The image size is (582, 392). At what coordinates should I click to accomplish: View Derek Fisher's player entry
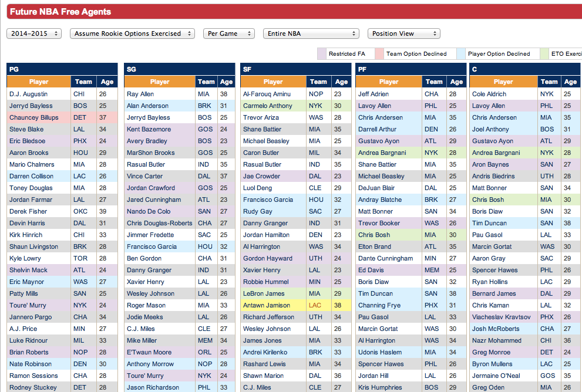point(28,211)
